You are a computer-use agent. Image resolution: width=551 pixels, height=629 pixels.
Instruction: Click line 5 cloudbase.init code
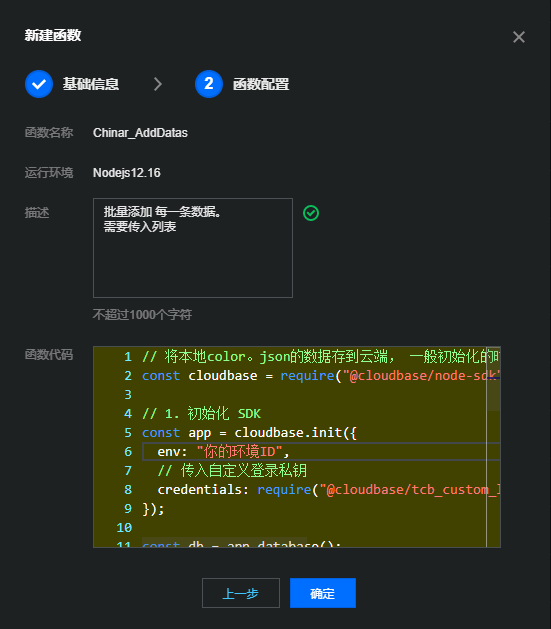pyautogui.click(x=249, y=433)
